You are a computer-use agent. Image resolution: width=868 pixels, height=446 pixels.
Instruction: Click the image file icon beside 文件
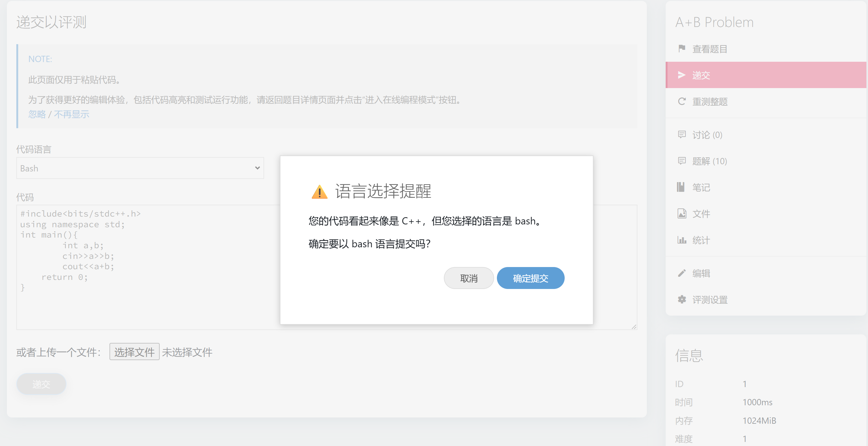(x=682, y=213)
